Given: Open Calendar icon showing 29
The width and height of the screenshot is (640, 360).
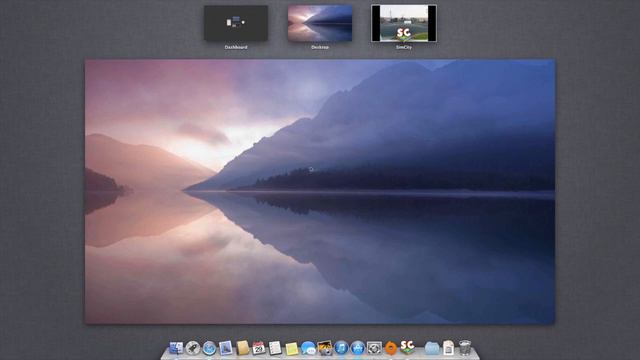Looking at the screenshot, I should (x=259, y=348).
